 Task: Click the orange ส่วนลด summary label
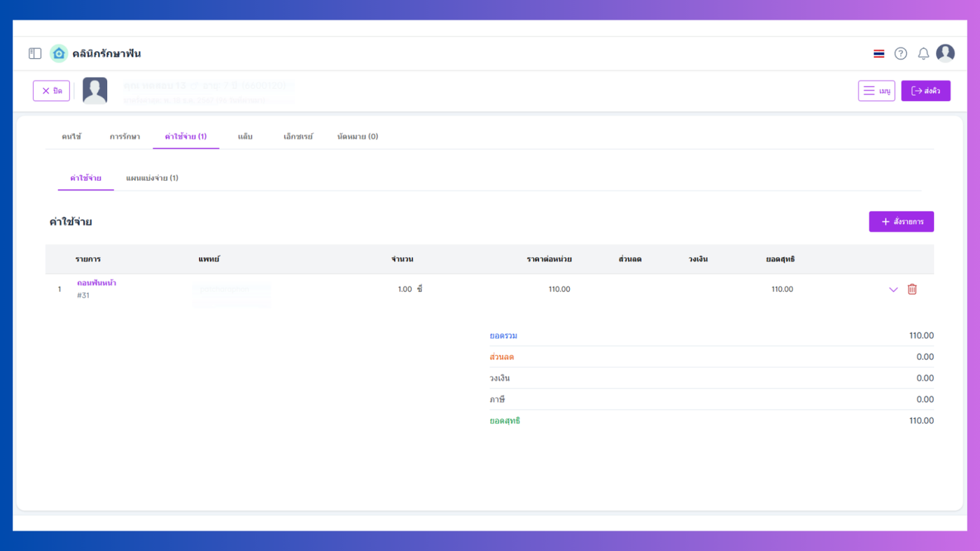click(x=502, y=357)
